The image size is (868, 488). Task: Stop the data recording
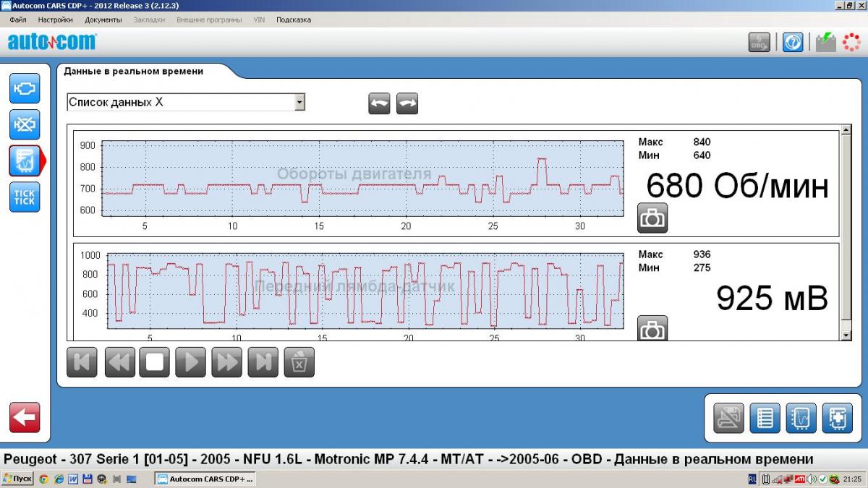(155, 362)
